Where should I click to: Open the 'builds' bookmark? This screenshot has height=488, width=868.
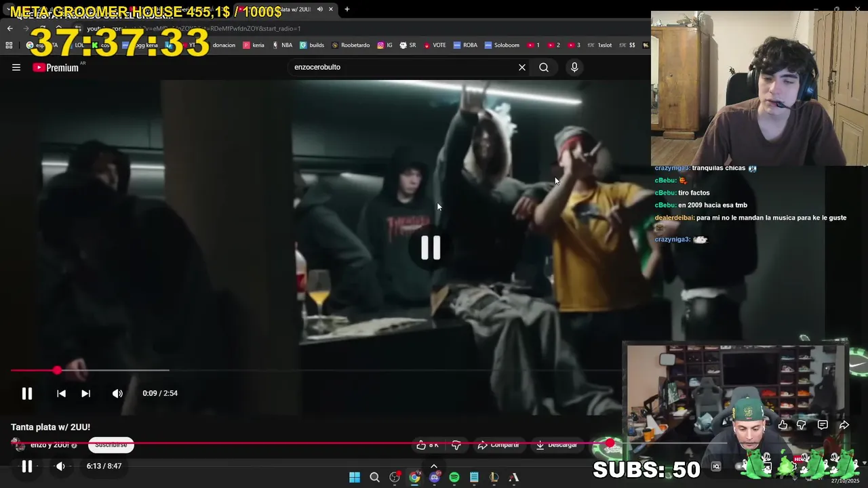[x=312, y=45]
